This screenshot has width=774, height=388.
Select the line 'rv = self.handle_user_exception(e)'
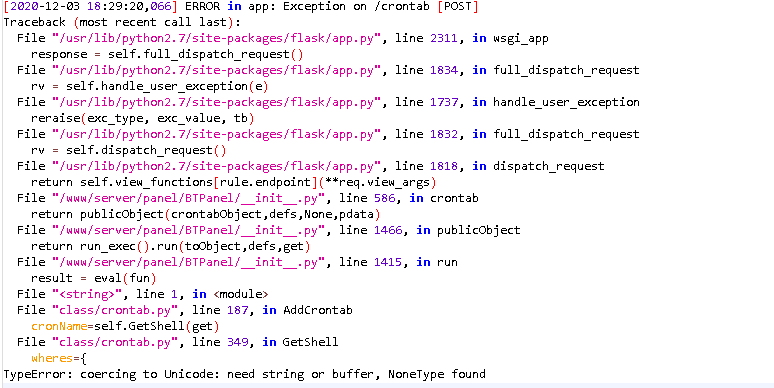[x=149, y=86]
